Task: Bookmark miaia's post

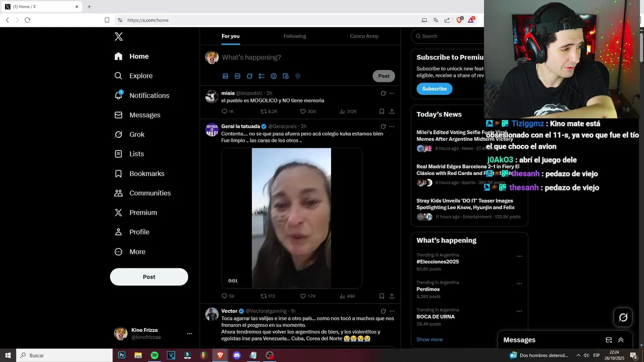Action: pos(382,112)
